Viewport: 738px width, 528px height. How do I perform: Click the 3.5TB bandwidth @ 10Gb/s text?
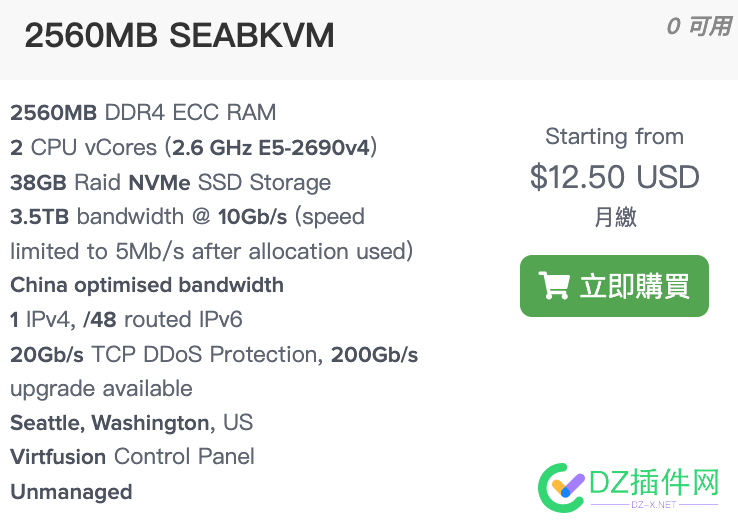(149, 217)
